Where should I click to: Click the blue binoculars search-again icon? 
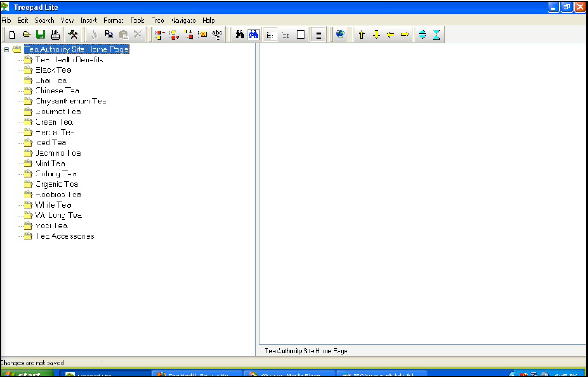(x=254, y=35)
